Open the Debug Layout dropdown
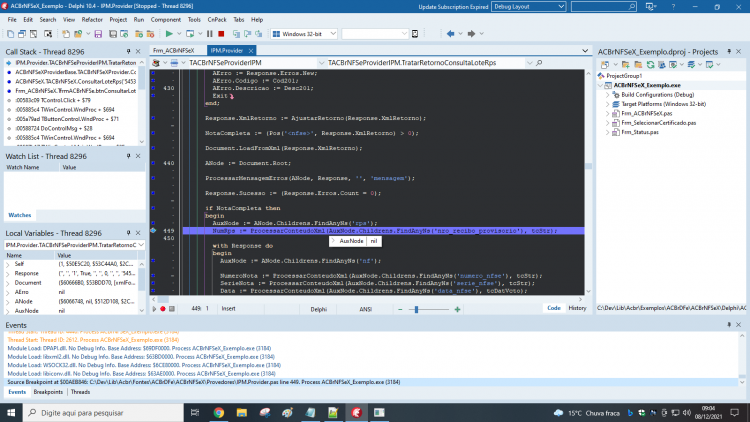The height and width of the screenshot is (422, 750). pos(561,7)
